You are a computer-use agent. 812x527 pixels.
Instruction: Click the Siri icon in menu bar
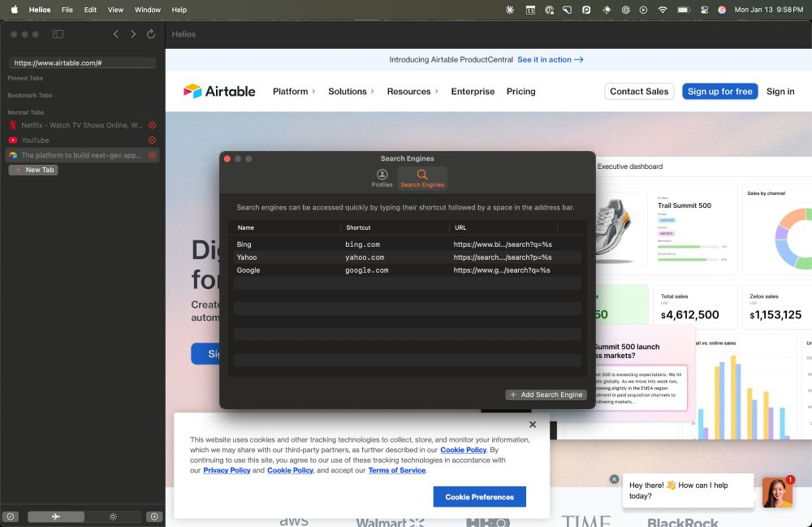tap(722, 9)
